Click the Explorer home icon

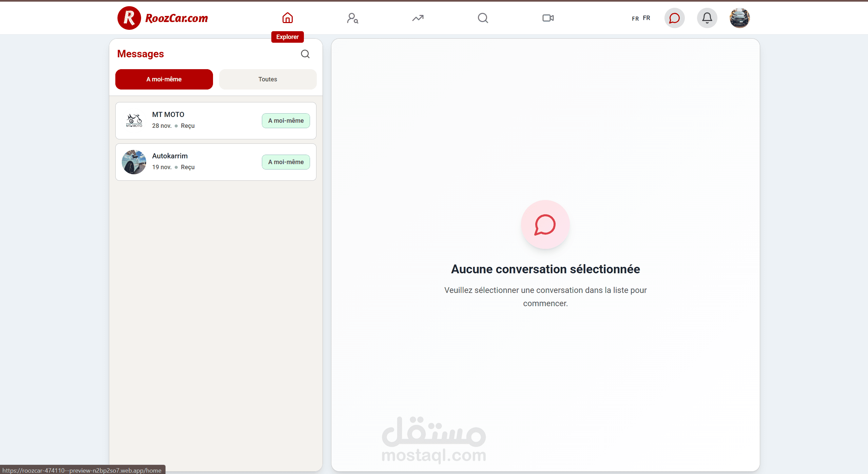(287, 18)
